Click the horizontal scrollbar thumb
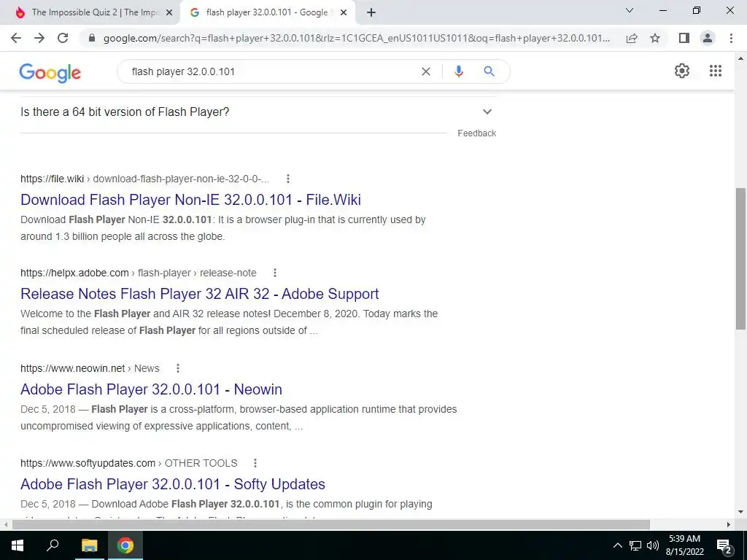747x560 pixels. pos(331,525)
